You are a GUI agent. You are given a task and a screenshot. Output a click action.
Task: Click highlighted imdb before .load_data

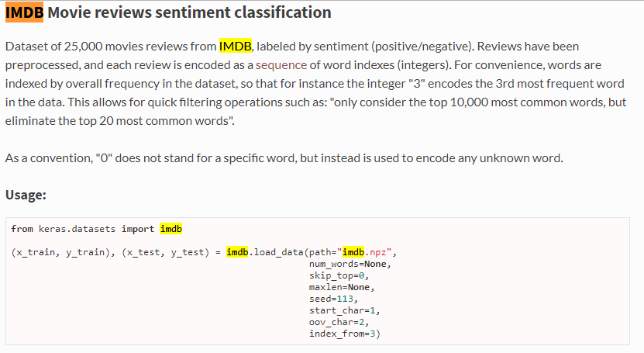pos(237,252)
